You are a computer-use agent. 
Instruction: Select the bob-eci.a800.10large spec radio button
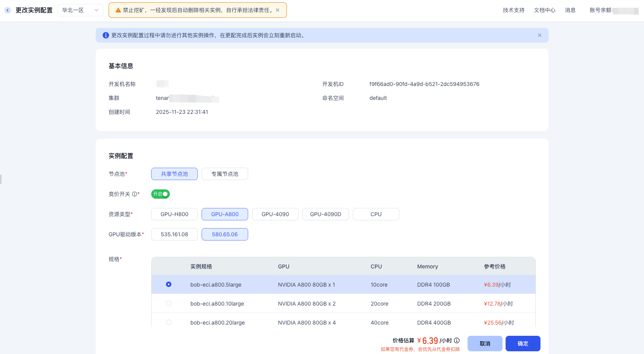pyautogui.click(x=168, y=303)
